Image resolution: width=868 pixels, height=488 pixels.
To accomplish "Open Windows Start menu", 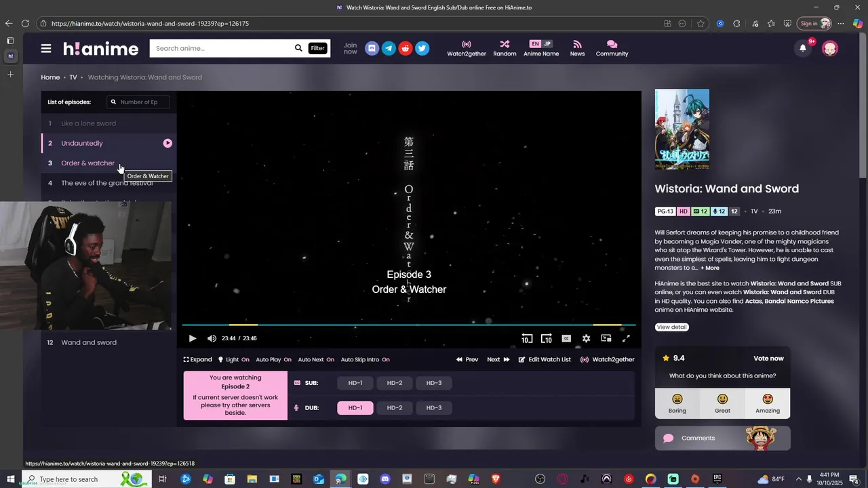I will tap(11, 479).
